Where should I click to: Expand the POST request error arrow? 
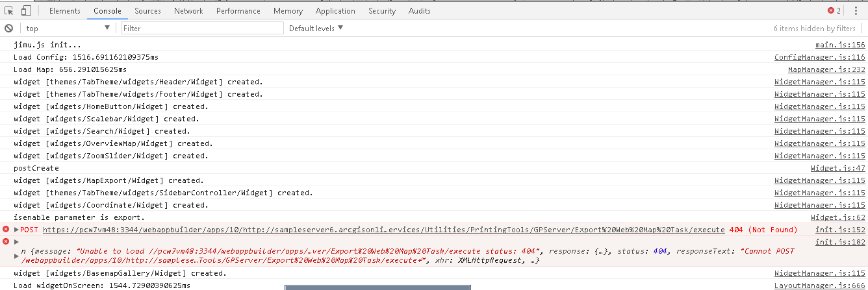point(16,230)
